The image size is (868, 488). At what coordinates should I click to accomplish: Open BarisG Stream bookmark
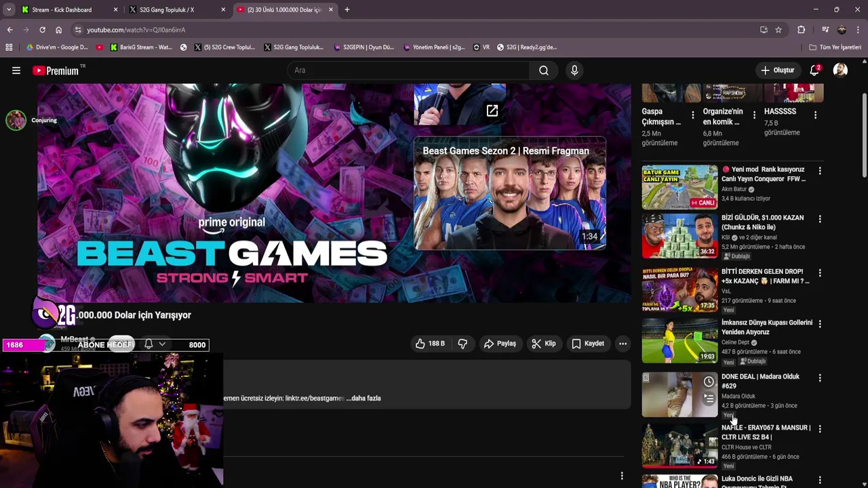(x=140, y=47)
